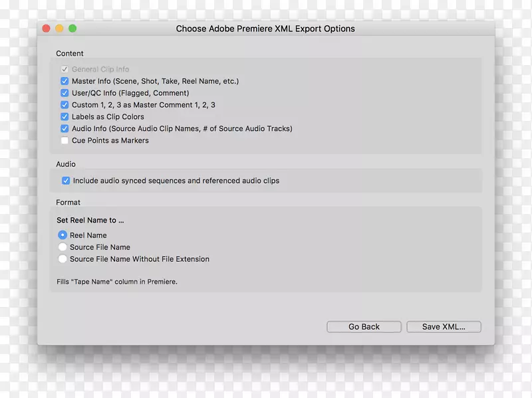532x398 pixels.
Task: Click the "Go Back" button
Action: pos(364,326)
